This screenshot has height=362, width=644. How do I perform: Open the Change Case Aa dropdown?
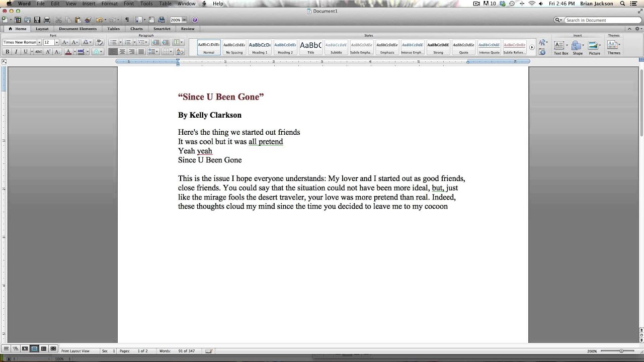[87, 42]
